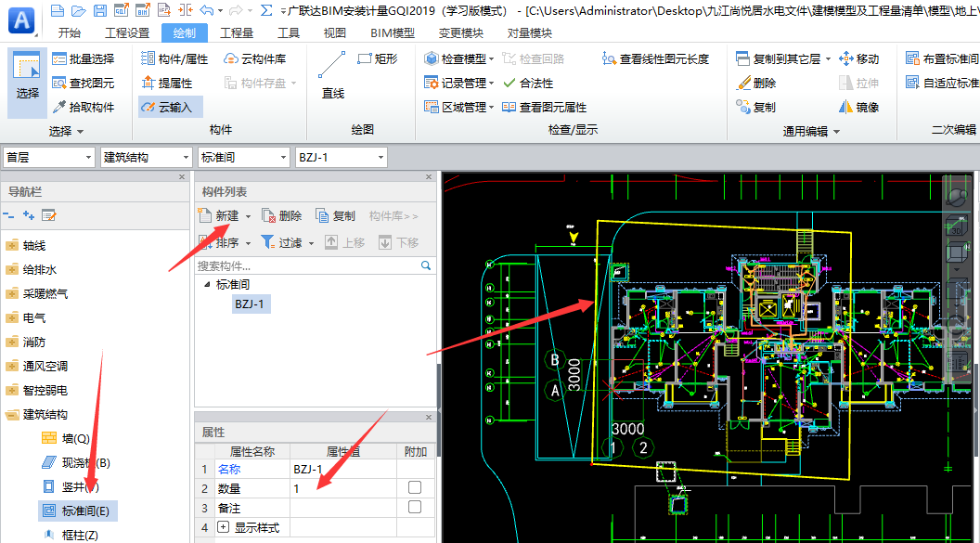Open 云构件库 cloud library
980x543 pixels.
[x=255, y=58]
